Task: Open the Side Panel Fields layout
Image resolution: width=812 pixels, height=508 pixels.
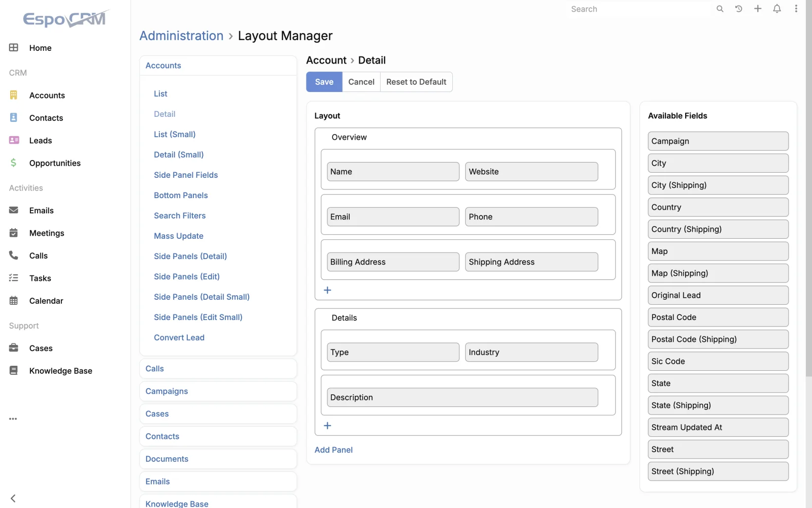Action: click(186, 175)
